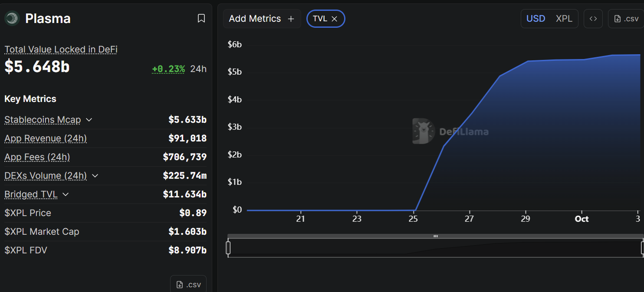Click the Plasma chain logo
Image resolution: width=644 pixels, height=292 pixels.
click(x=12, y=18)
